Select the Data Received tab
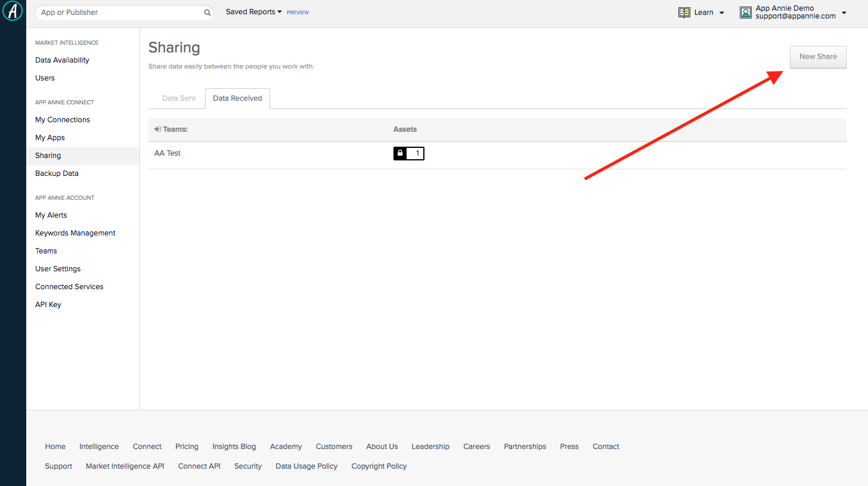 pyautogui.click(x=237, y=98)
